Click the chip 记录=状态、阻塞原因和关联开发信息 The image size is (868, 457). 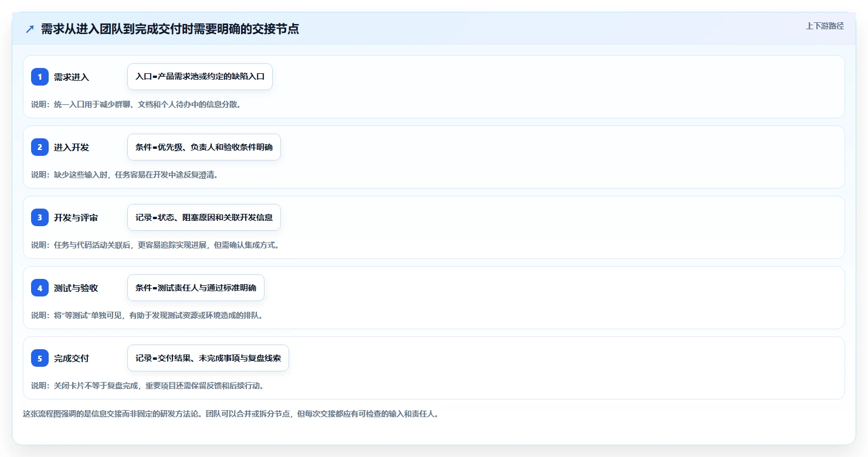[x=204, y=217]
